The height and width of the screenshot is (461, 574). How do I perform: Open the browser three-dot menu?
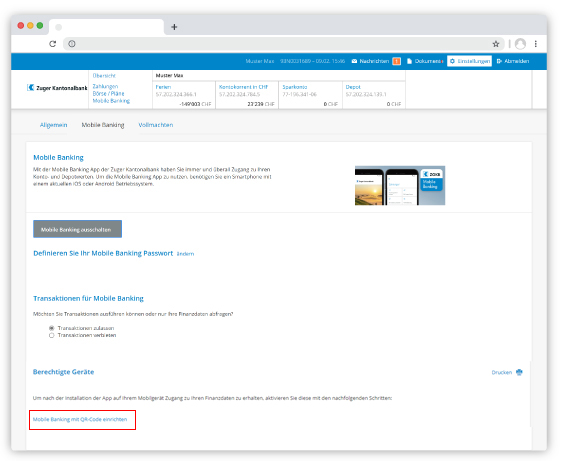[x=536, y=44]
